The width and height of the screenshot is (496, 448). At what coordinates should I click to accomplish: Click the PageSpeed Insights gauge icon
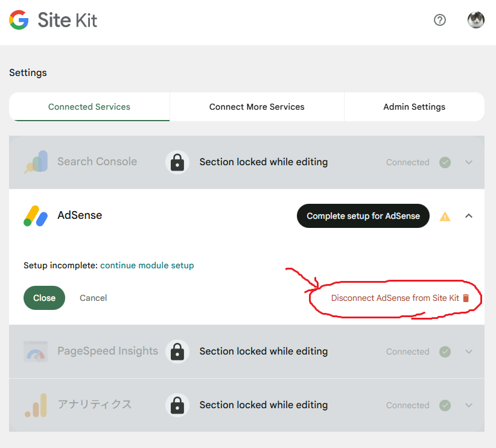point(36,352)
